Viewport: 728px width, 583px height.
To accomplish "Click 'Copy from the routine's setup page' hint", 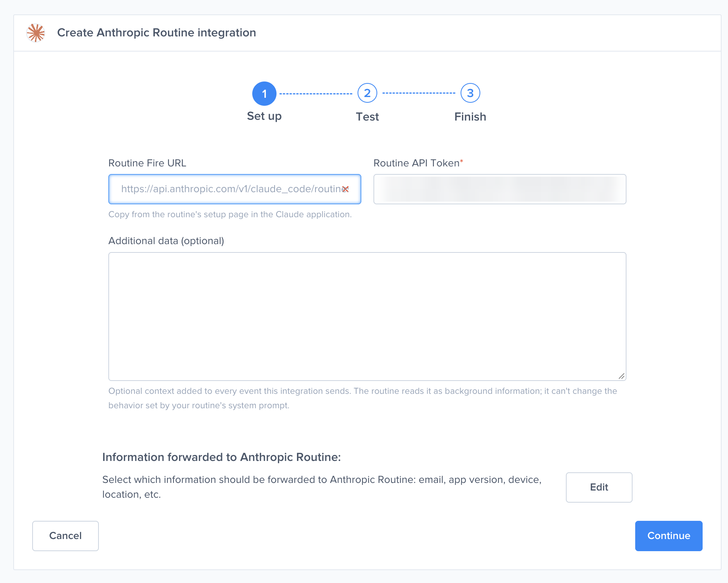I will pos(230,215).
